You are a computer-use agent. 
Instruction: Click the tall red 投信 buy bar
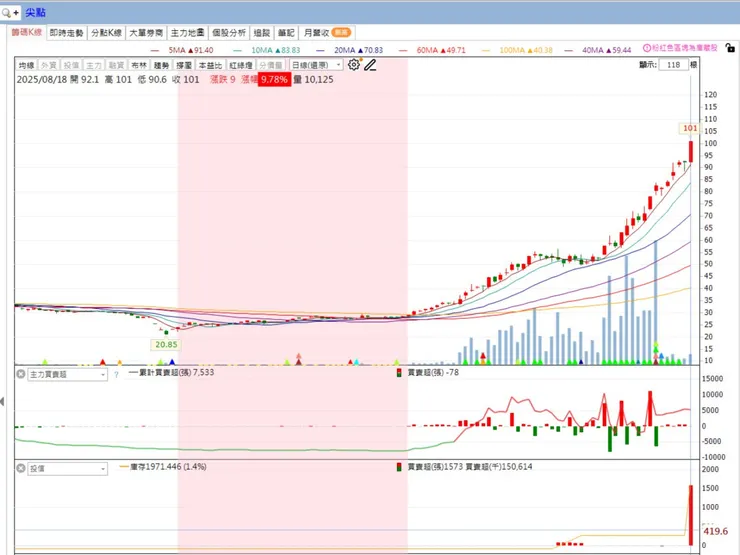click(690, 515)
